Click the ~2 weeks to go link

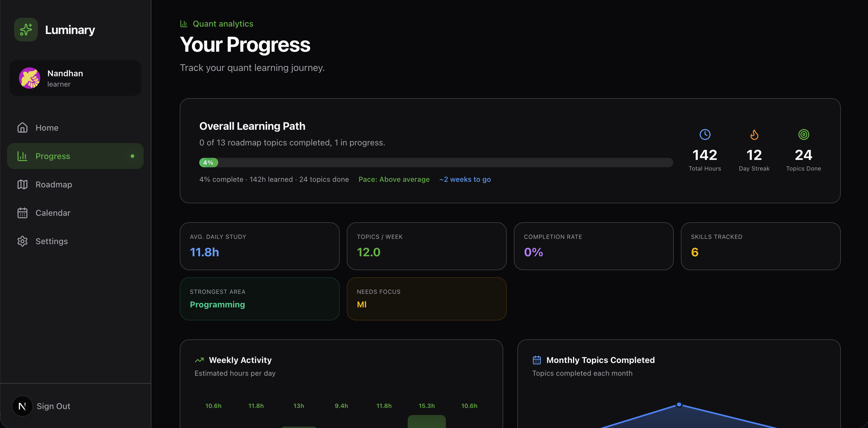pyautogui.click(x=465, y=179)
